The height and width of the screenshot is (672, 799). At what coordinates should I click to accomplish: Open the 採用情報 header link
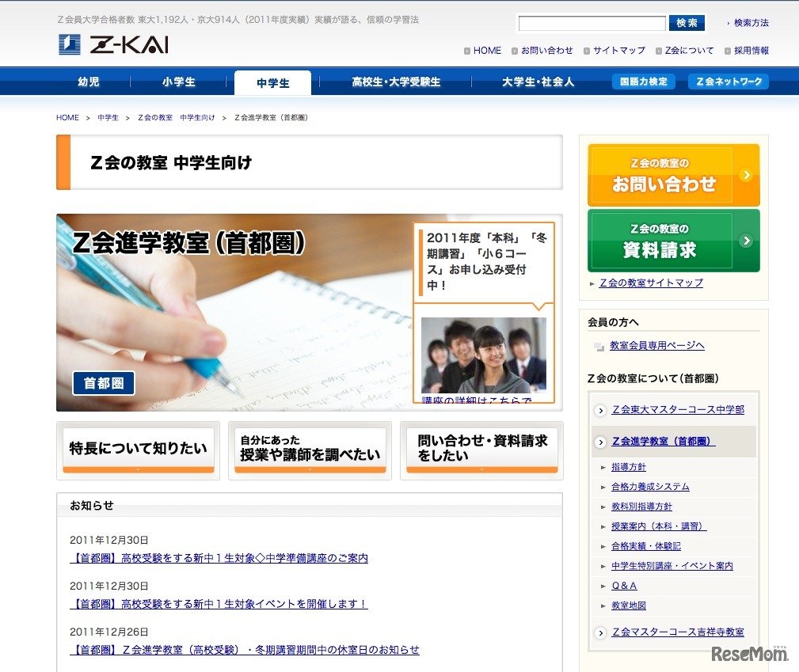tap(751, 51)
